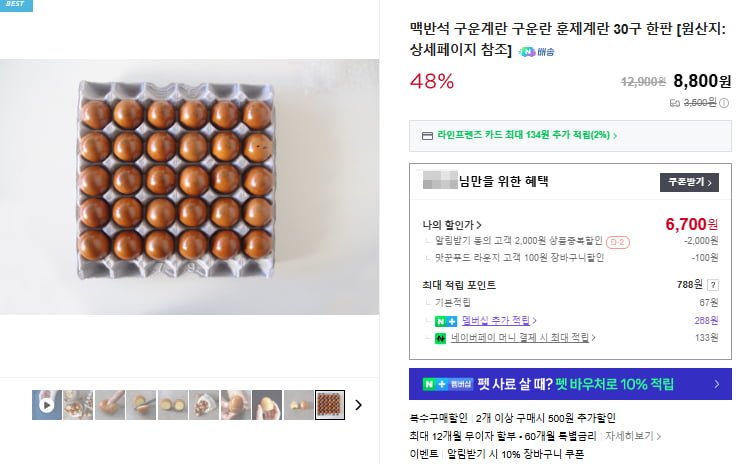Click the BEST badge above the image

(x=16, y=5)
